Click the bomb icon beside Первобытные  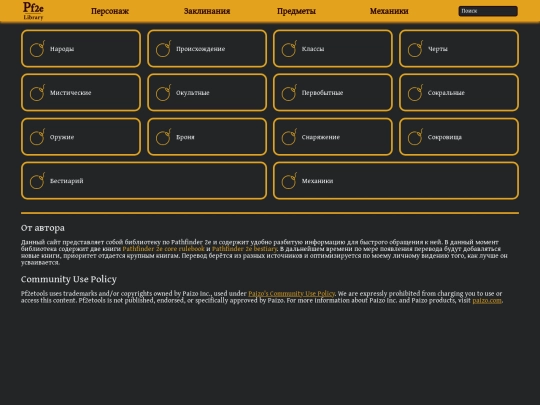[x=289, y=93]
